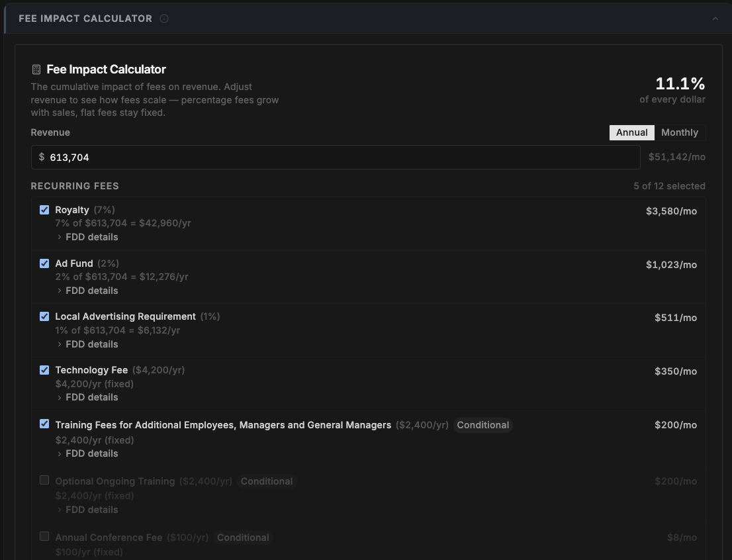This screenshot has height=560, width=732.
Task: Click '2% of $613,704 = $12,276/yr' text
Action: (x=122, y=277)
